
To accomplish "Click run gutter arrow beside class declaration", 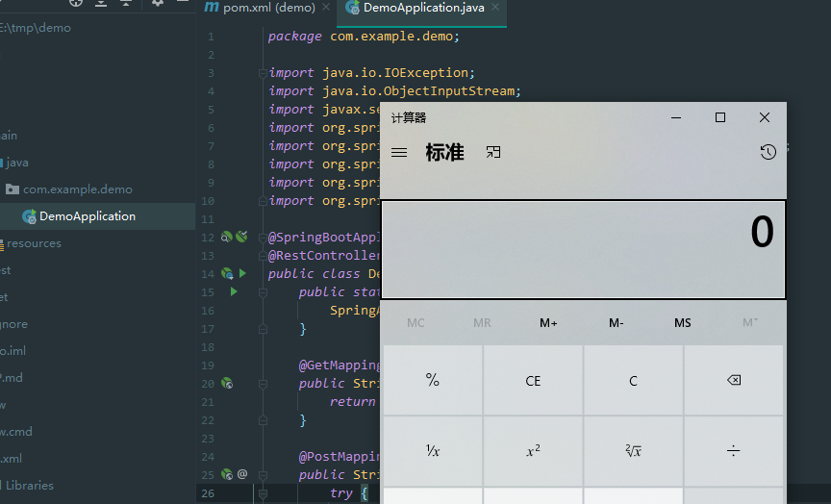I will pos(242,273).
